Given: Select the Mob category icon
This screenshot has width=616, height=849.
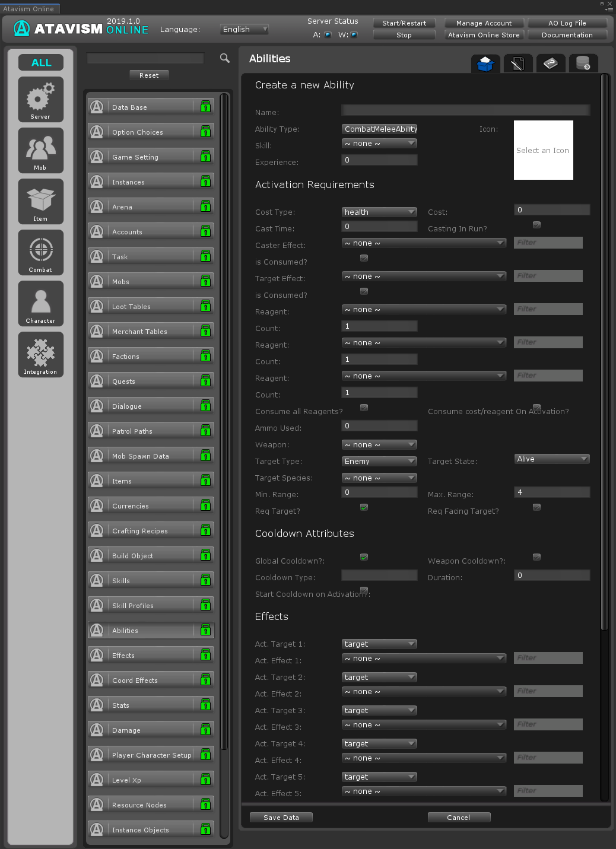Looking at the screenshot, I should (40, 150).
